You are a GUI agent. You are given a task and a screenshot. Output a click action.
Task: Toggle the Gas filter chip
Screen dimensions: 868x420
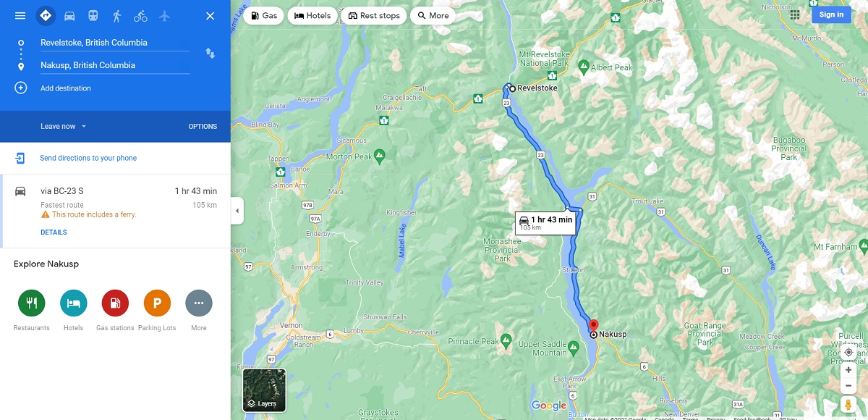pyautogui.click(x=264, y=15)
